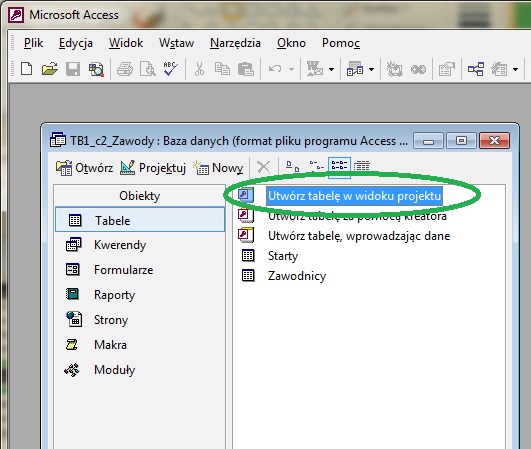Open the Relationships diagram icon

(x=476, y=69)
